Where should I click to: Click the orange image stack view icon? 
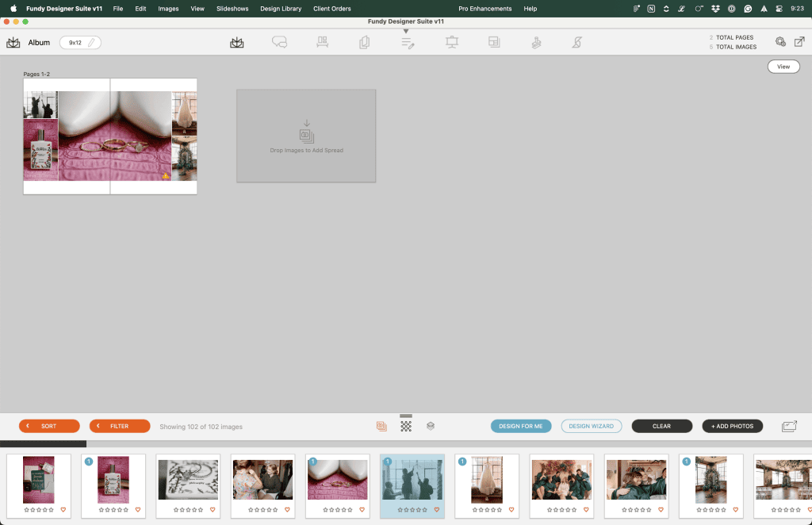[x=381, y=426]
